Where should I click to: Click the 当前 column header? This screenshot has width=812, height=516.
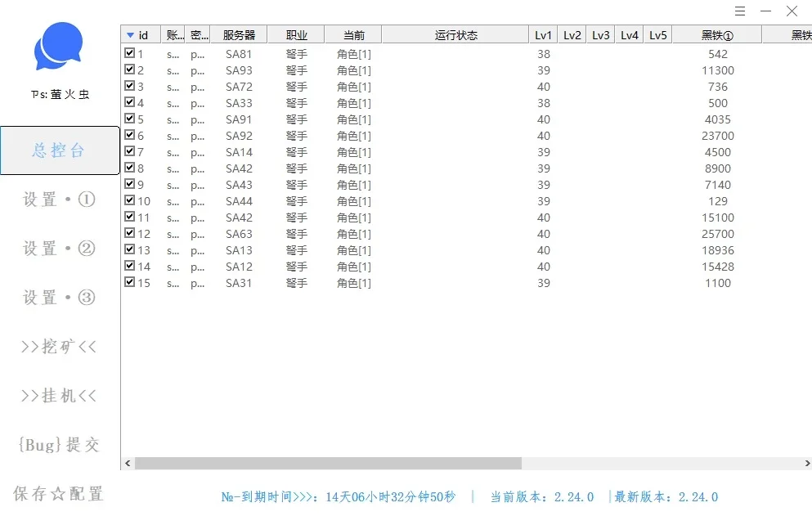pyautogui.click(x=354, y=35)
